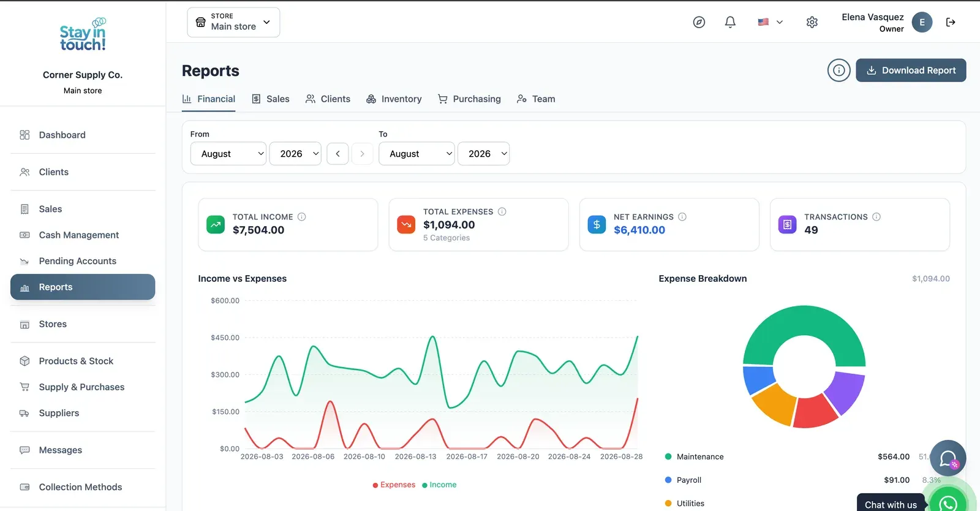Open the From month August dropdown
Image resolution: width=980 pixels, height=511 pixels.
tap(228, 154)
